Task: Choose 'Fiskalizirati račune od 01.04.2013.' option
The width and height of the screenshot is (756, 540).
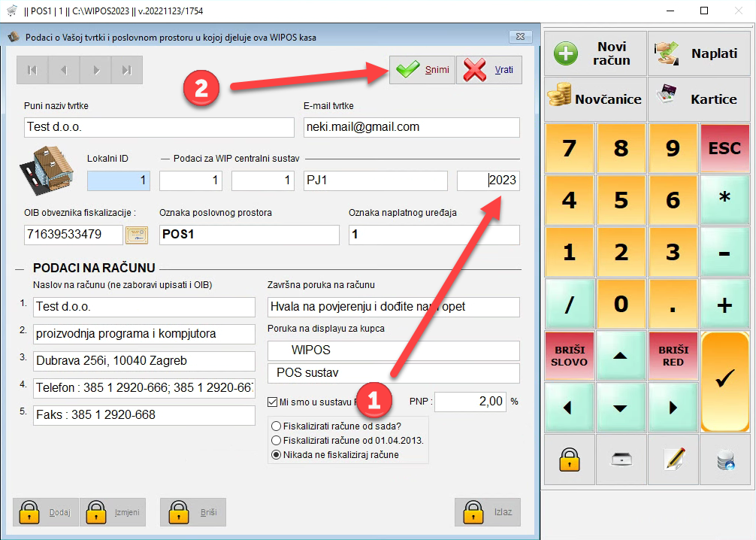Action: (276, 440)
